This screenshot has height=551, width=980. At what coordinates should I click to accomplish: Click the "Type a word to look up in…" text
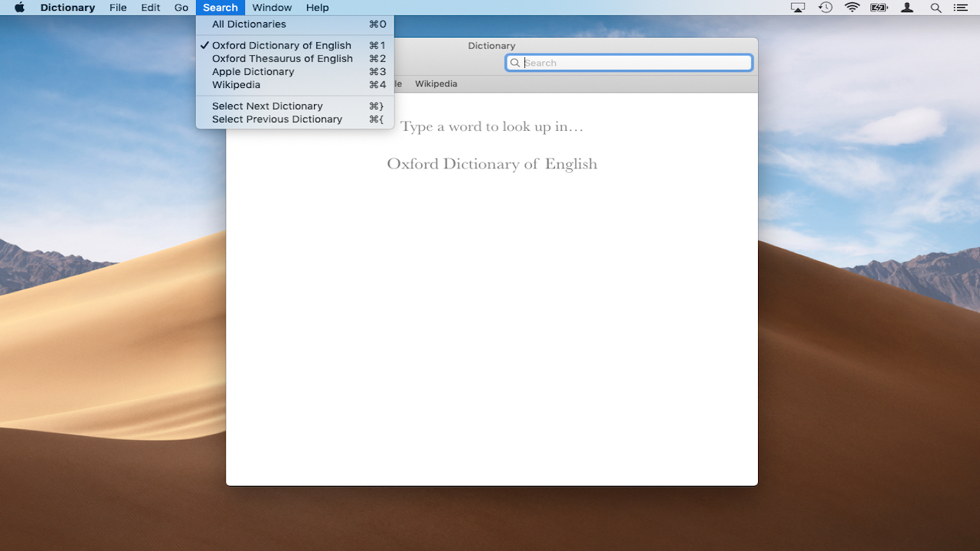point(492,127)
